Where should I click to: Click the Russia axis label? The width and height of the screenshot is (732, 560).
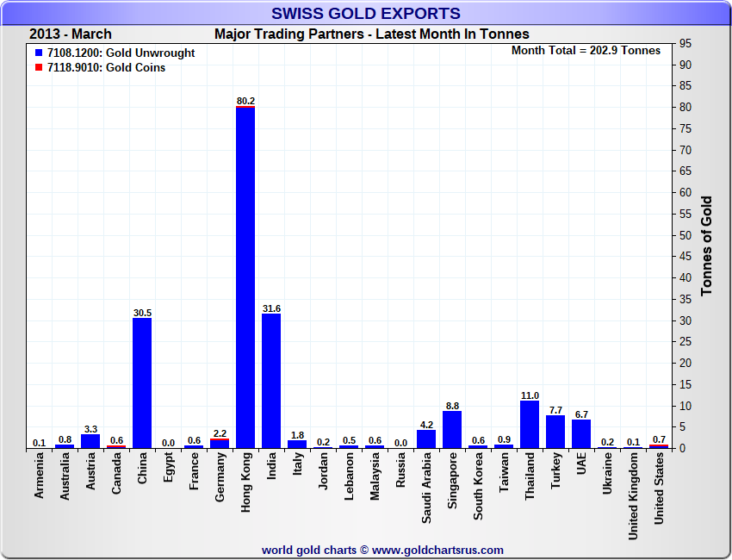click(x=400, y=470)
